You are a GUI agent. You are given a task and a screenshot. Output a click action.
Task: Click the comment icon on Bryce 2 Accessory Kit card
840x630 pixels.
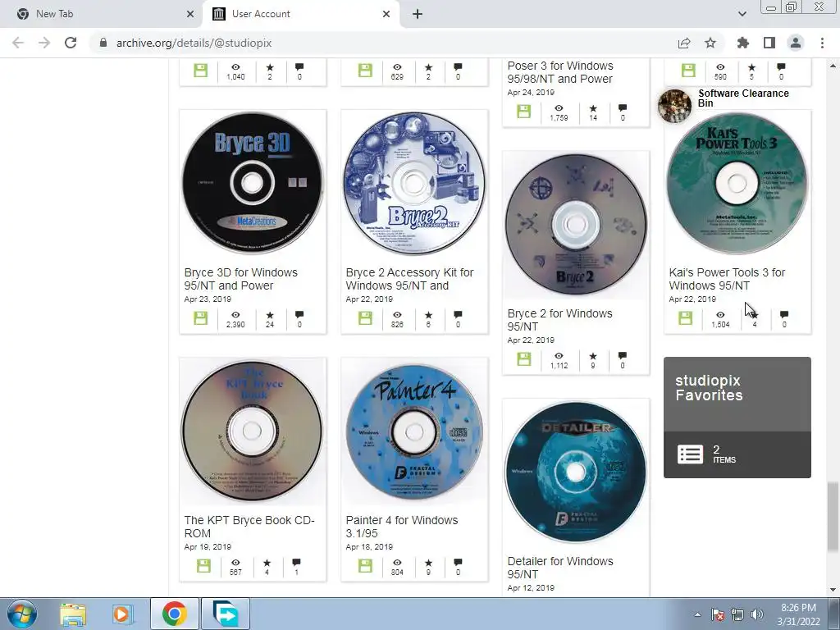(x=458, y=315)
